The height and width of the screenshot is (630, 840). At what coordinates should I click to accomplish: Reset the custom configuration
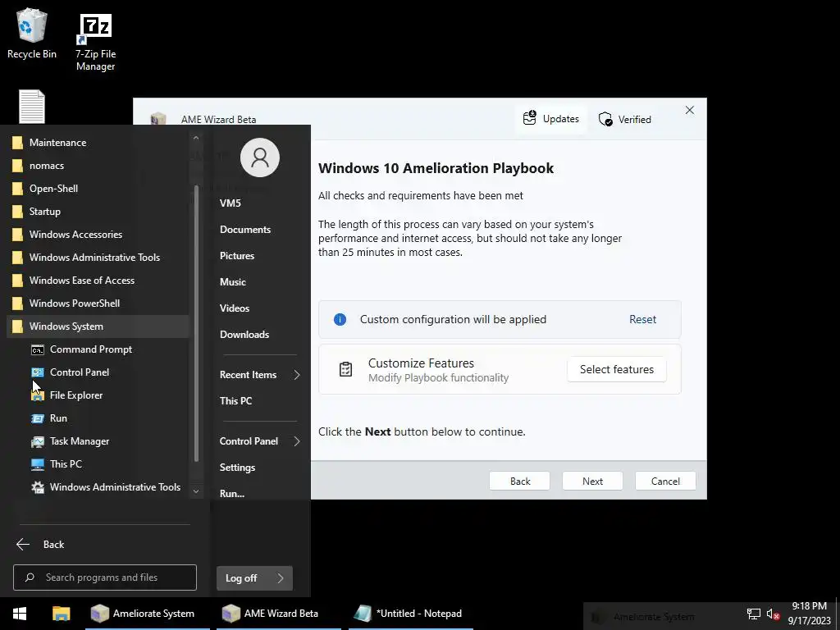pos(642,319)
